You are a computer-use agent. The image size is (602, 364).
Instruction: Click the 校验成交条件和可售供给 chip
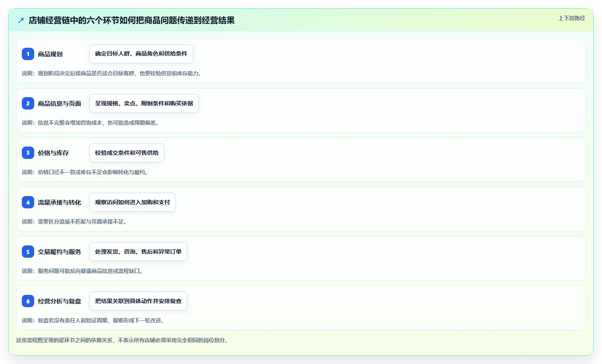127,153
